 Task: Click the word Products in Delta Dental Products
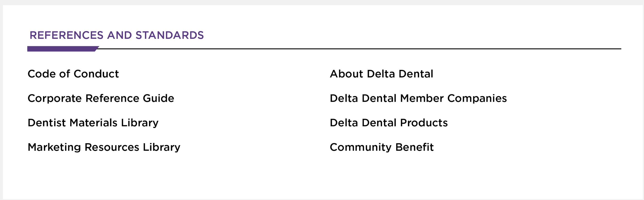pyautogui.click(x=424, y=123)
